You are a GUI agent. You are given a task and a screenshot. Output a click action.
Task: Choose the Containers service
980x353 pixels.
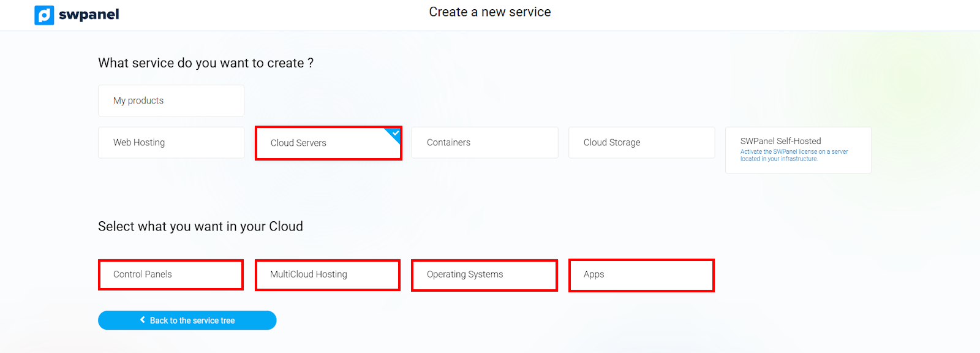point(484,143)
